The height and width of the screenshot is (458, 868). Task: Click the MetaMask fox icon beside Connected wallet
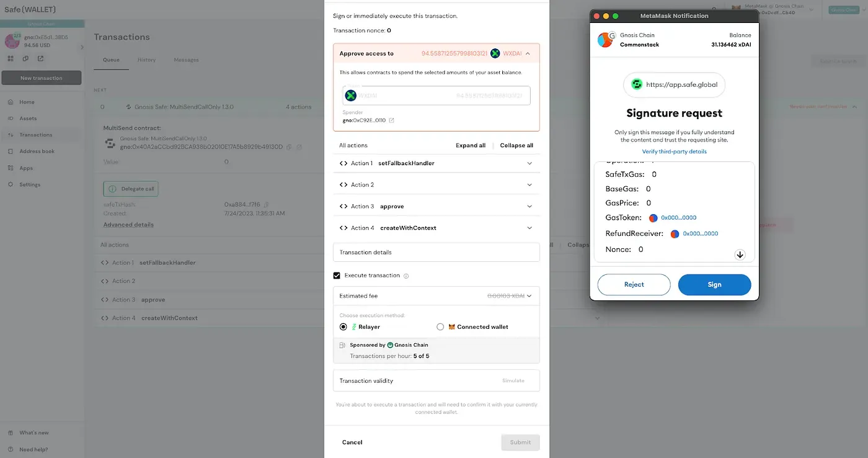tap(451, 326)
